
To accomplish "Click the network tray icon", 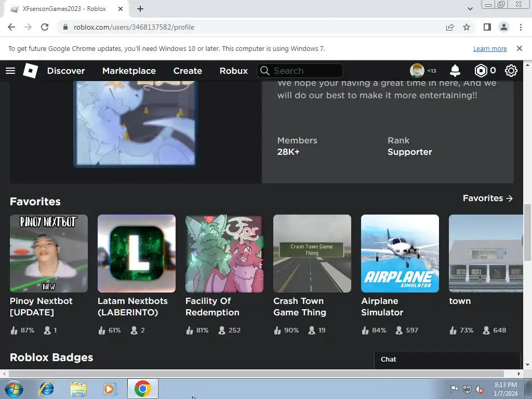I will 467,389.
